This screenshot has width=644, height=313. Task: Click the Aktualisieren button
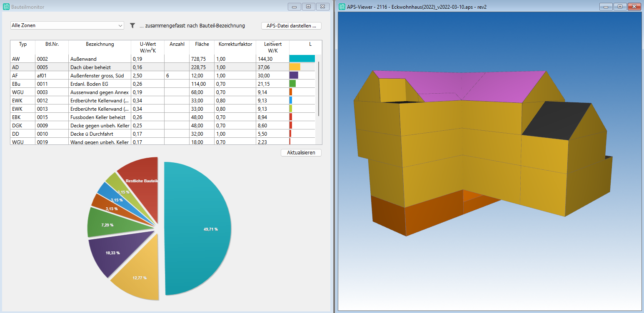(x=301, y=153)
